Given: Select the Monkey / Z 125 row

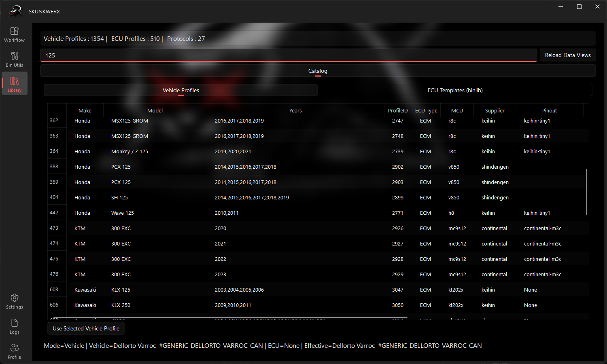Looking at the screenshot, I should [x=318, y=152].
